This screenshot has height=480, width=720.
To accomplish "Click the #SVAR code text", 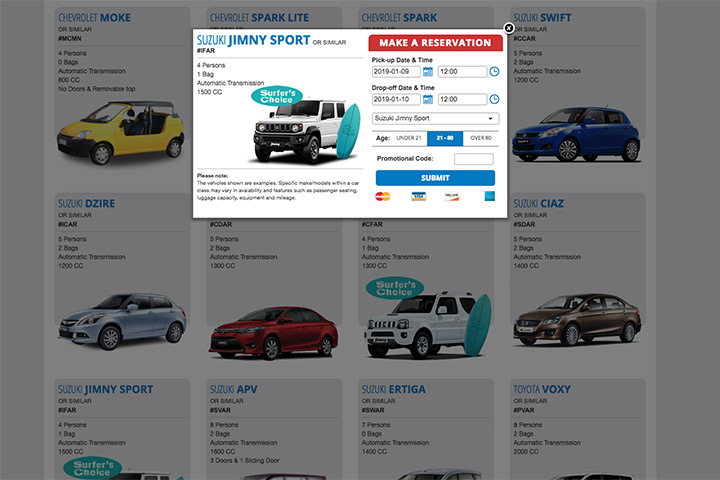I will click(x=220, y=410).
